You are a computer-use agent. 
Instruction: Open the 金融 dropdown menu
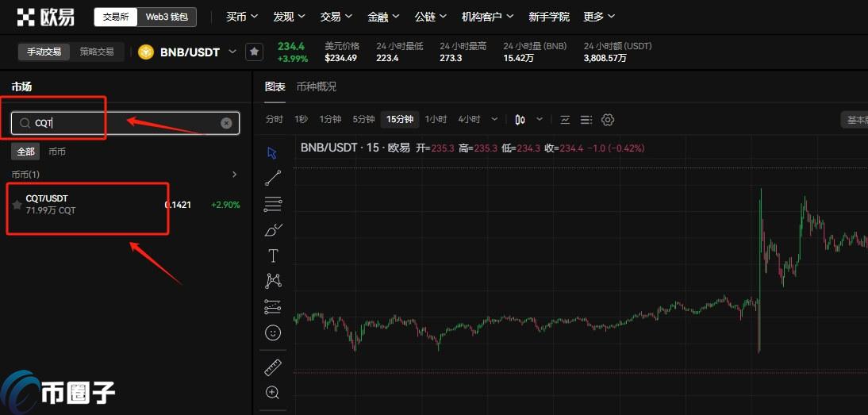[x=384, y=17]
